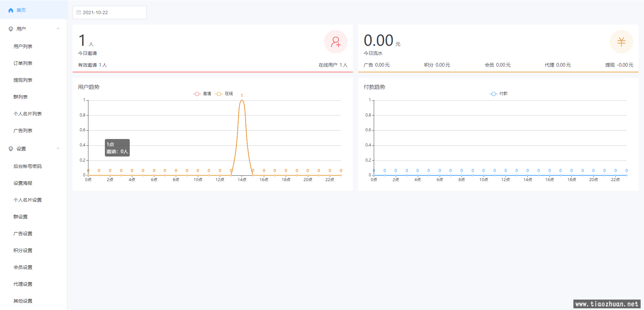Collapse the 设置 menu section chevron
This screenshot has width=644, height=310.
click(x=58, y=148)
